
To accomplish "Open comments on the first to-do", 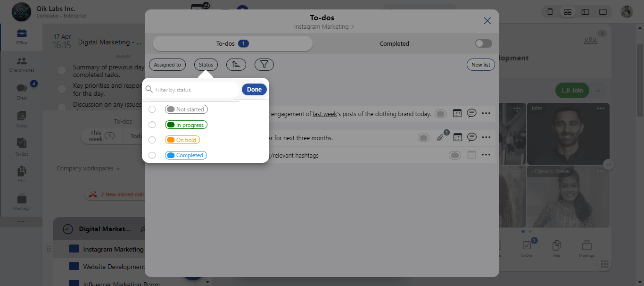I will pos(471,113).
